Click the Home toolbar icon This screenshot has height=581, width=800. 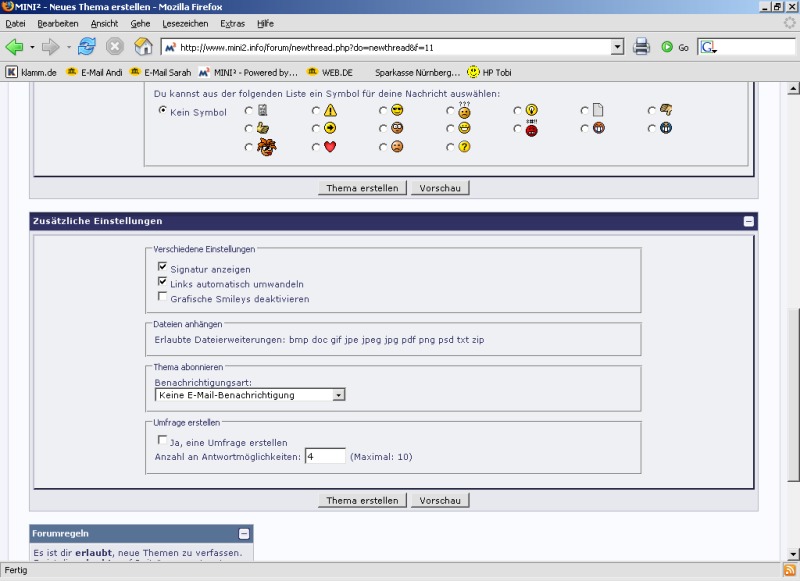coord(143,47)
